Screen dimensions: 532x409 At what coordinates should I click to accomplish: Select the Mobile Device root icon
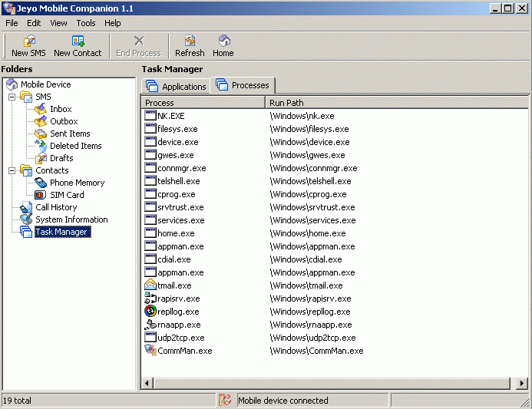tap(12, 84)
